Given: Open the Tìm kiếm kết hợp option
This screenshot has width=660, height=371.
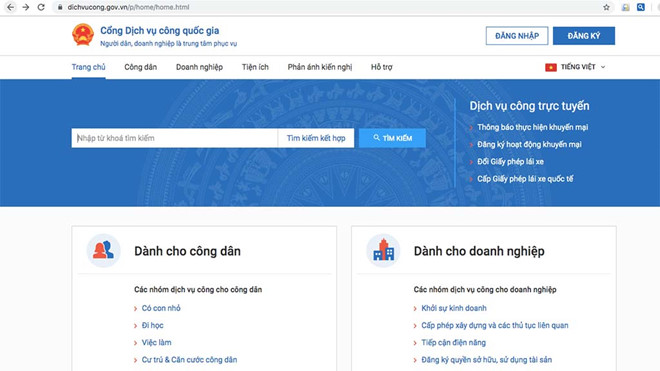Looking at the screenshot, I should click(x=316, y=138).
